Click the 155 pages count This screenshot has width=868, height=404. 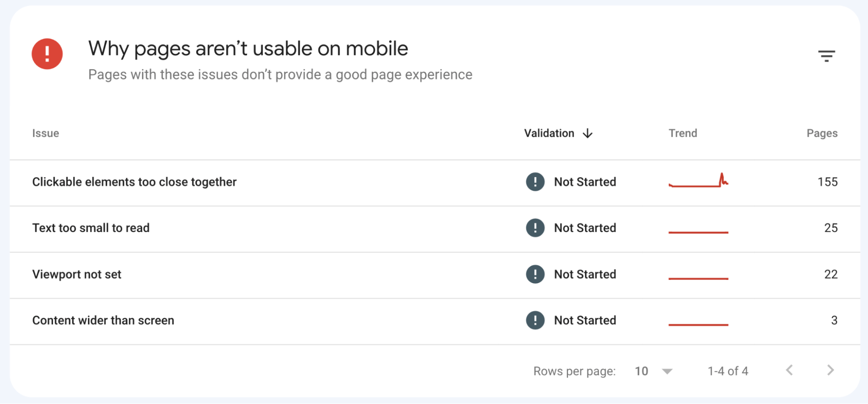[x=827, y=182]
